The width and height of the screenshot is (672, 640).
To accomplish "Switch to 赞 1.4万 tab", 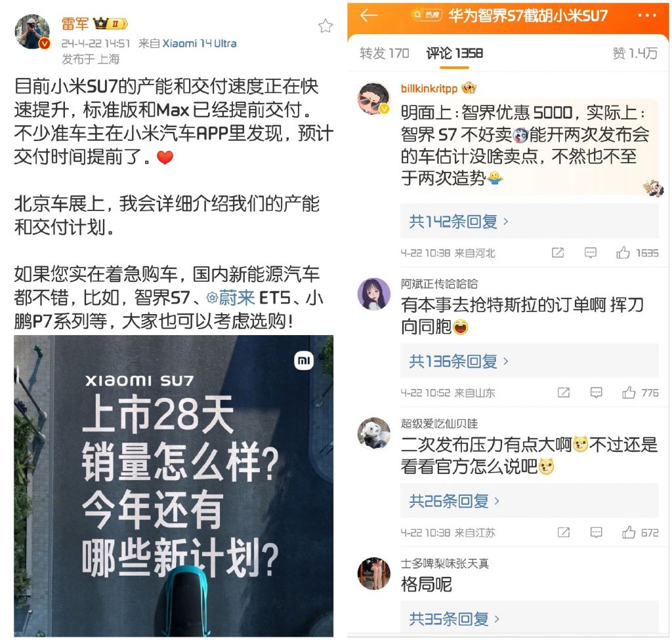I will pos(635,53).
